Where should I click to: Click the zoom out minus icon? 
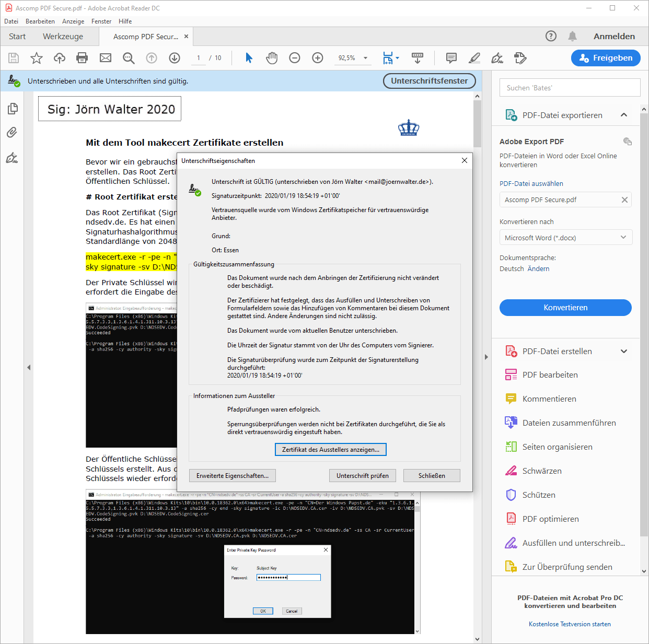click(x=295, y=58)
